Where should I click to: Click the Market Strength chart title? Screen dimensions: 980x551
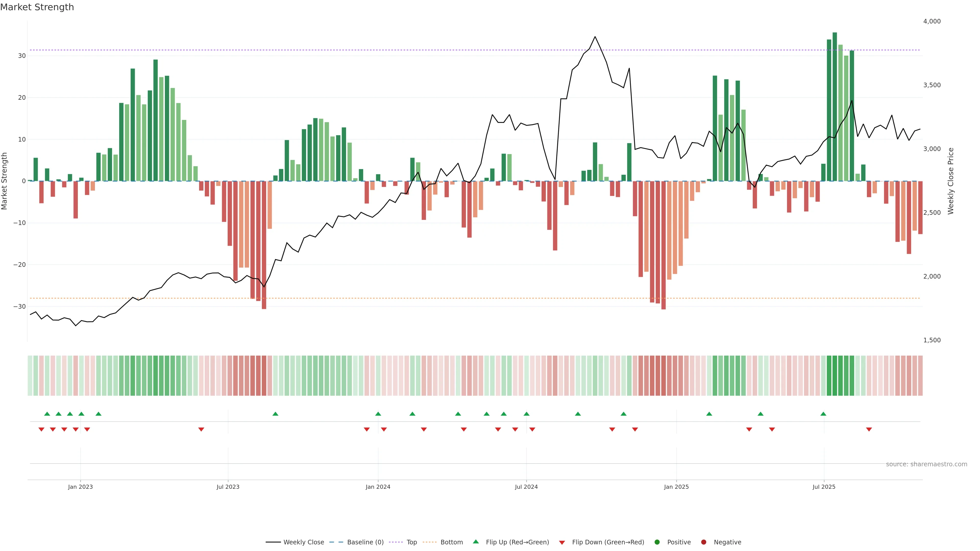(x=37, y=7)
